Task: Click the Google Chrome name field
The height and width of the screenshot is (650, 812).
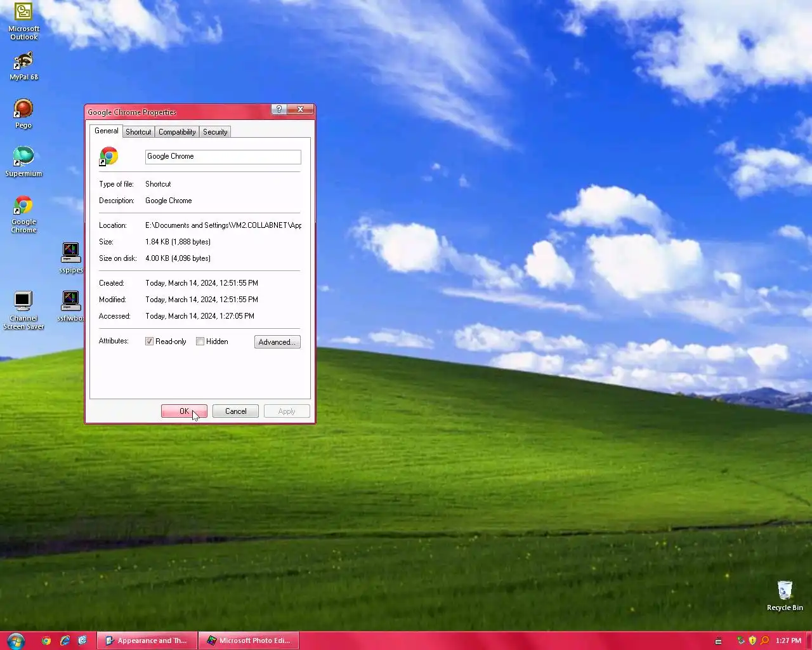Action: pos(223,157)
